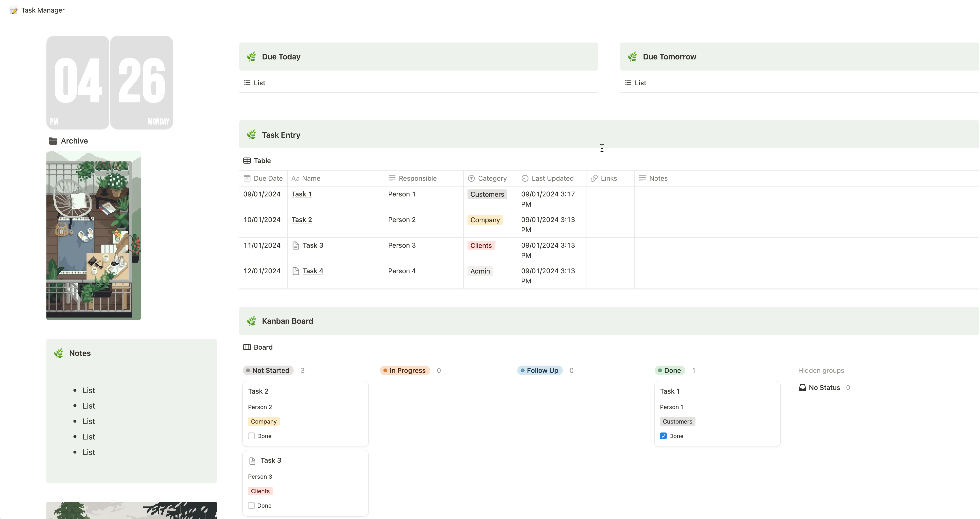Open the Archive page link
Image resolution: width=980 pixels, height=519 pixels.
pyautogui.click(x=74, y=141)
